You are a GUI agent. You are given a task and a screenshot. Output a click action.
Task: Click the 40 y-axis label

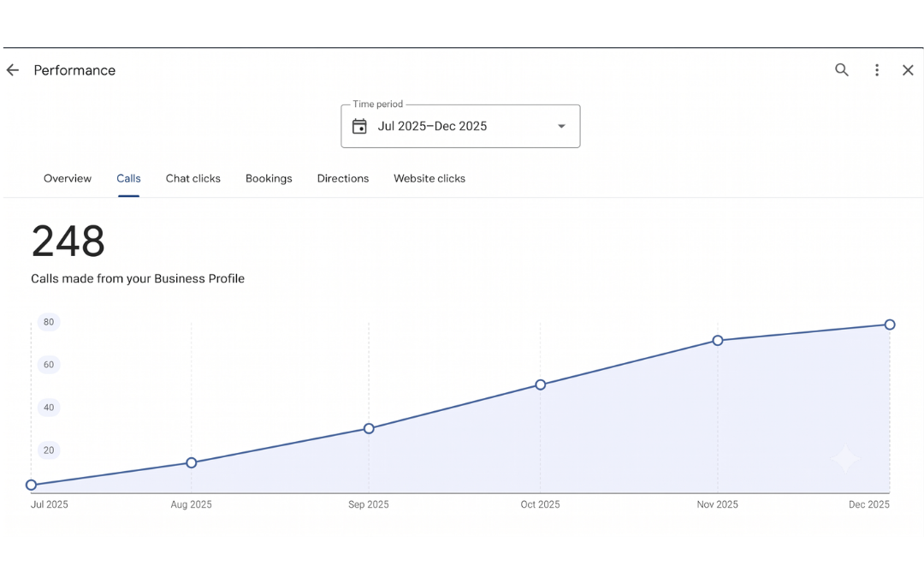pyautogui.click(x=49, y=408)
